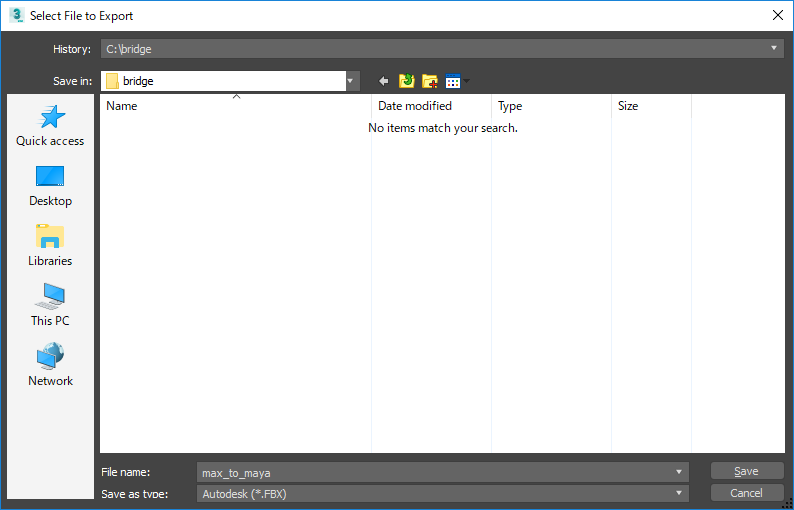This screenshot has width=794, height=510.
Task: Go to This PC location
Action: [50, 306]
